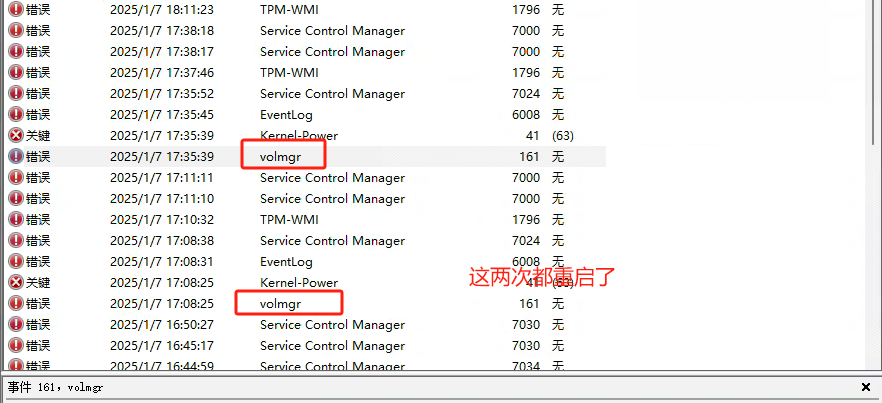Click error icon of volmgr 17:08:25 row
882x403 pixels.
tap(16, 304)
